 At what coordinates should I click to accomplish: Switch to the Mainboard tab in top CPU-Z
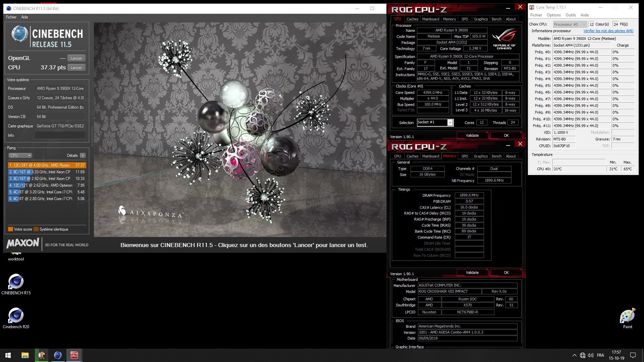(430, 19)
